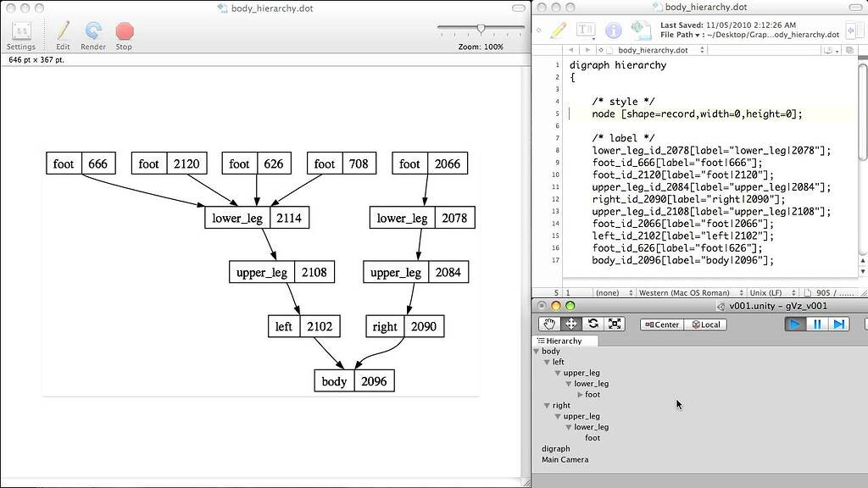Select the Hand tool in Unity
Image resolution: width=868 pixels, height=488 pixels.
click(x=549, y=323)
